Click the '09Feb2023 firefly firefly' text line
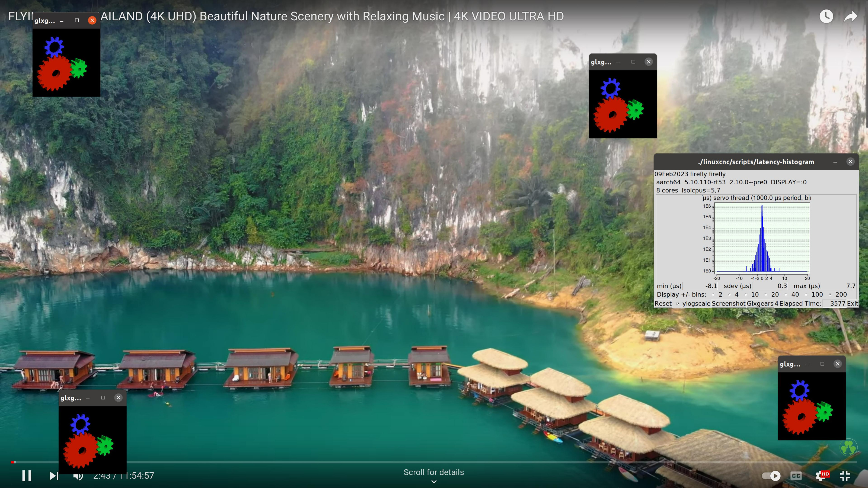This screenshot has width=868, height=488. (x=690, y=174)
